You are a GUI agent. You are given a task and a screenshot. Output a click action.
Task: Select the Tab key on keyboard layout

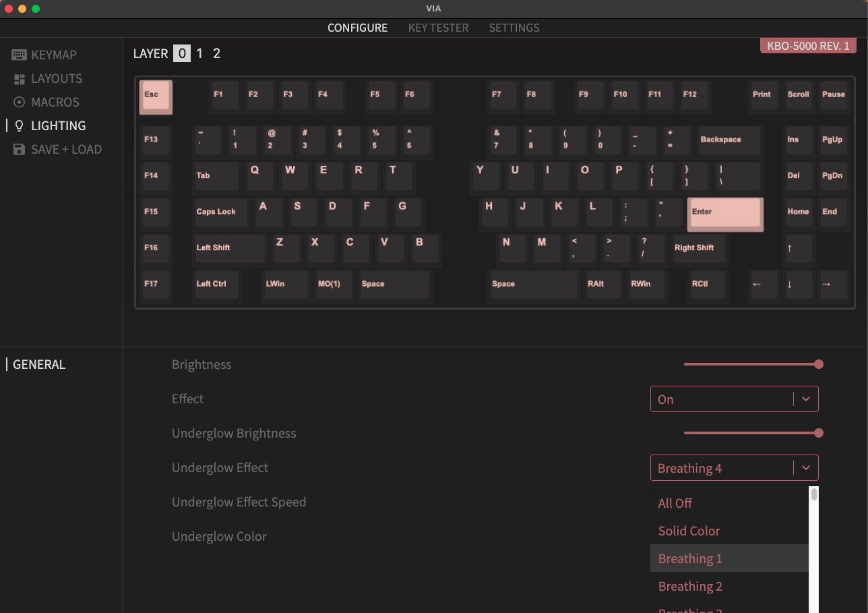[x=217, y=177]
